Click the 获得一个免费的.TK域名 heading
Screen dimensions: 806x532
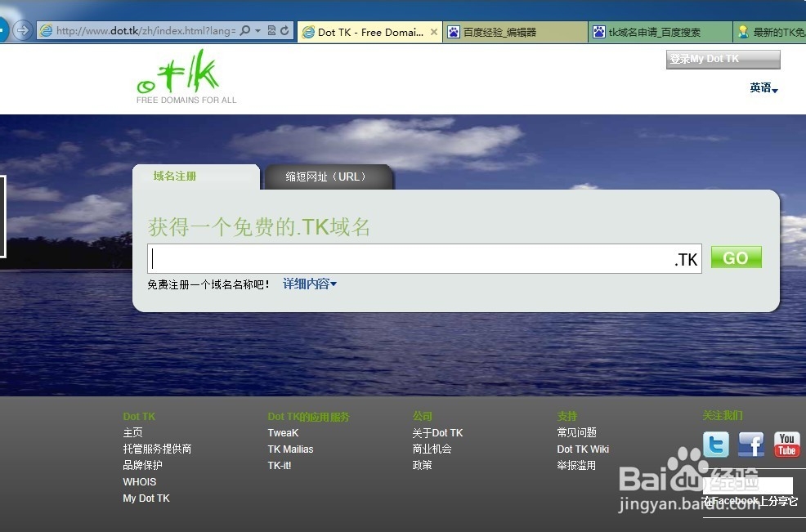click(x=259, y=227)
